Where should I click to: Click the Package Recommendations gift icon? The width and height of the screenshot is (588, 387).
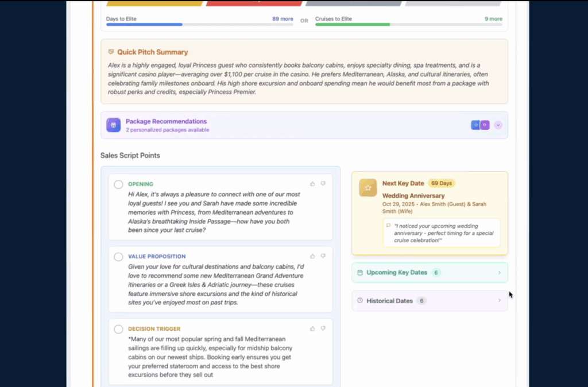click(113, 125)
